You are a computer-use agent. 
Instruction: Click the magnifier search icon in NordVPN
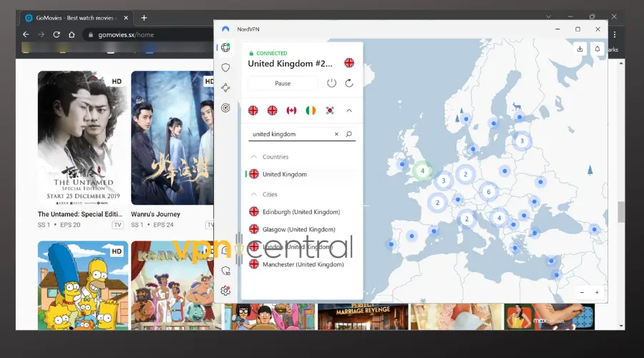pyautogui.click(x=348, y=134)
